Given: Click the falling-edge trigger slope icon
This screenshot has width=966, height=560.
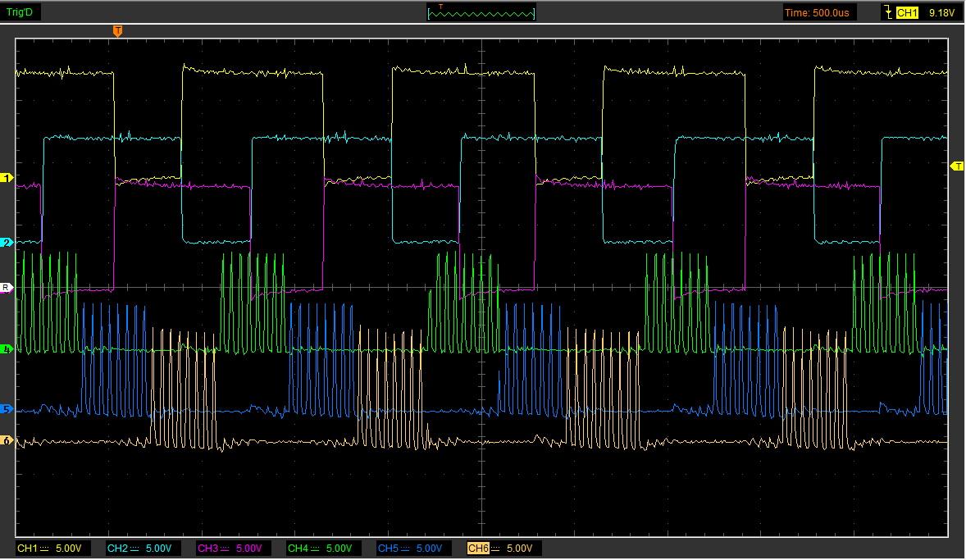Looking at the screenshot, I should (x=887, y=12).
